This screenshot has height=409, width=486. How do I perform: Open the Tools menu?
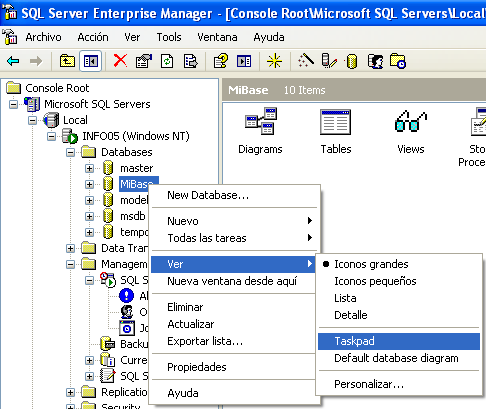[169, 37]
